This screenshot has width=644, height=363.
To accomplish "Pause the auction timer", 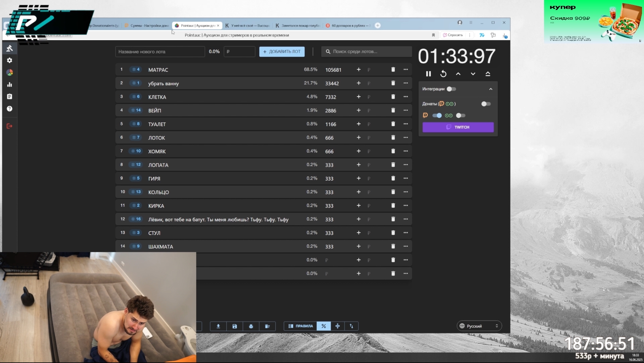I will click(428, 74).
